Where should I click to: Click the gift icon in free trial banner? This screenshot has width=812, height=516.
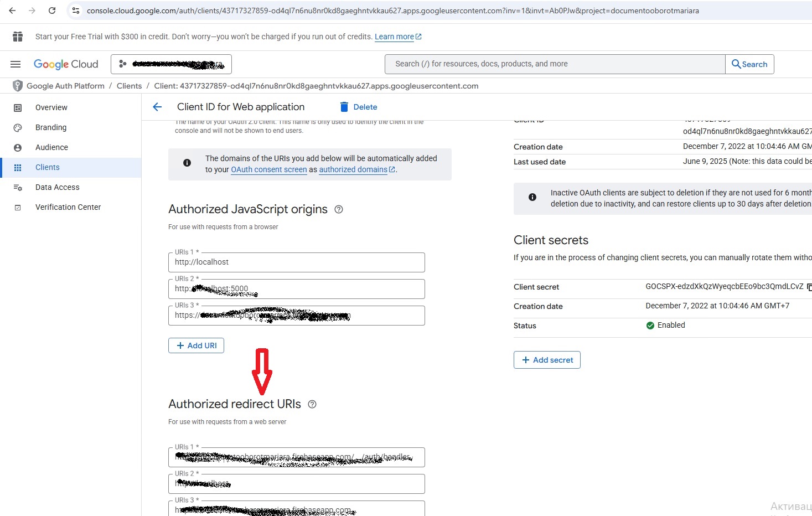tap(18, 37)
